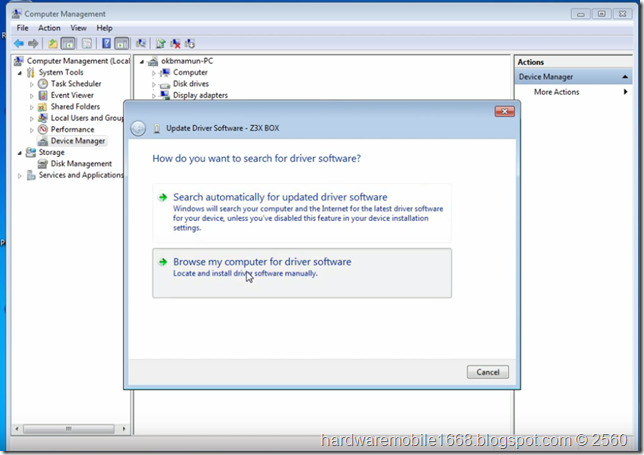Open the Action menu
Viewport: 644px width, 455px height.
49,28
